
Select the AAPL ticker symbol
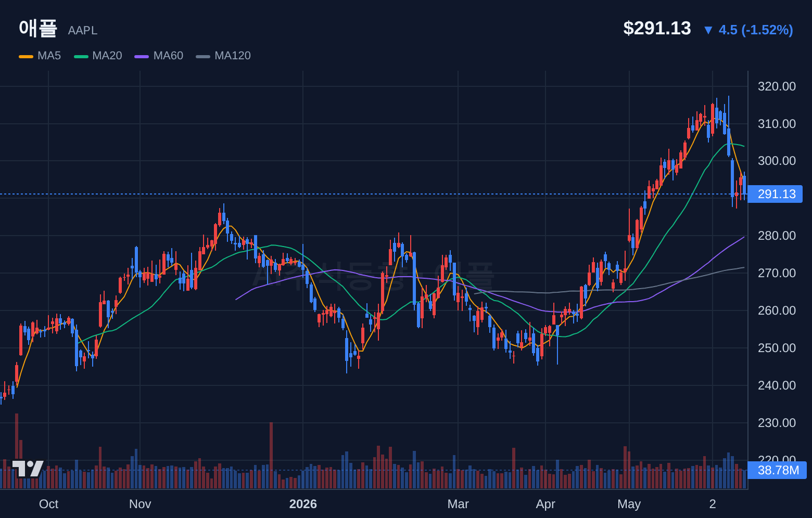point(83,30)
